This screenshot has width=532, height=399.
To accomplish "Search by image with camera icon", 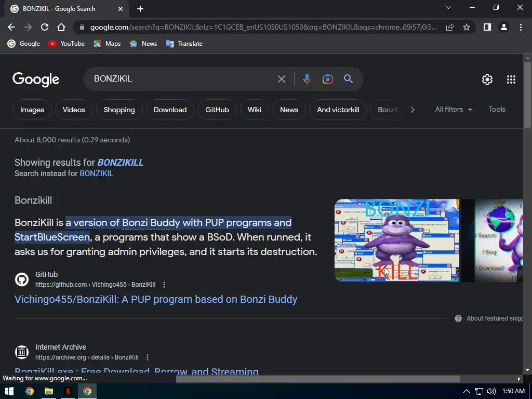I will click(x=327, y=79).
